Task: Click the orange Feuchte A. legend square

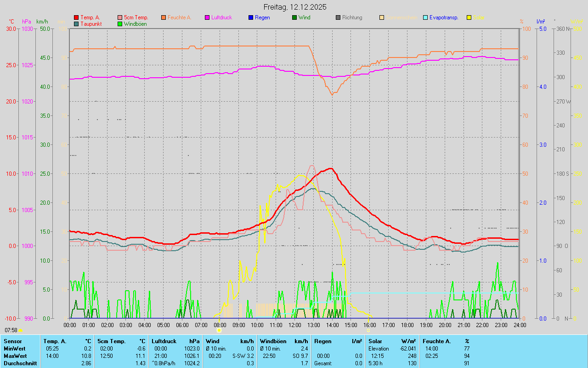Action: pos(164,17)
